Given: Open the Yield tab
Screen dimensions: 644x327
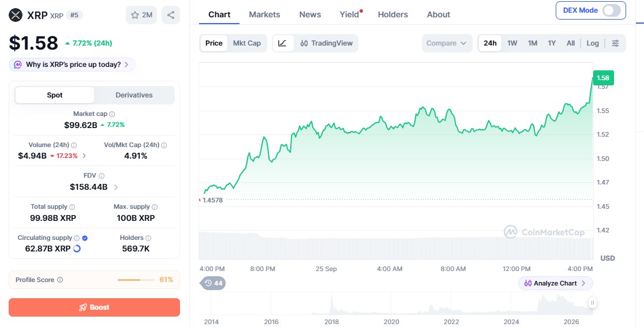Looking at the screenshot, I should pos(350,14).
